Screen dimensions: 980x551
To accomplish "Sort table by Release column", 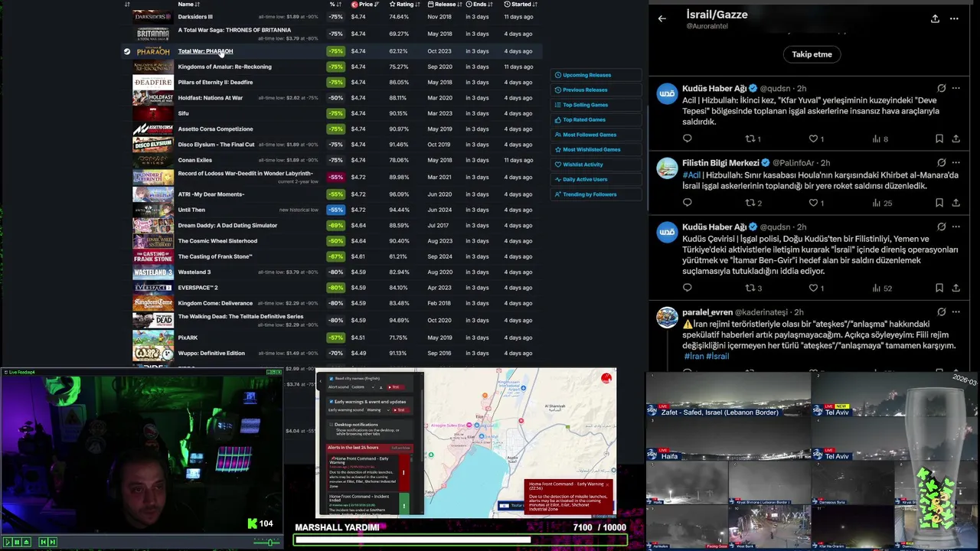I will (x=444, y=4).
